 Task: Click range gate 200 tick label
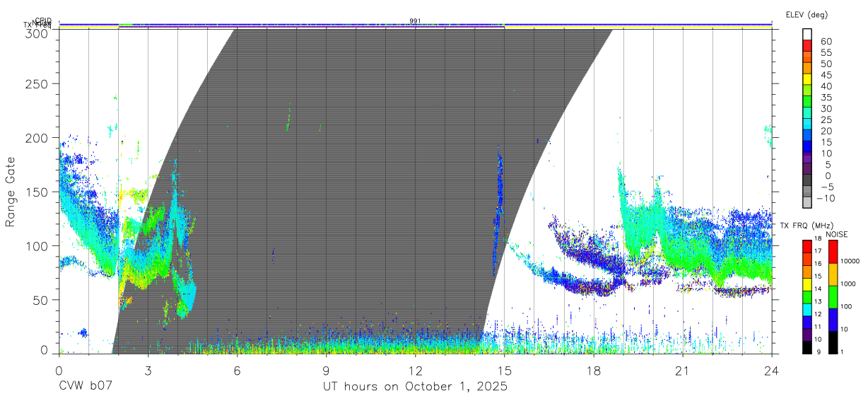click(x=37, y=137)
